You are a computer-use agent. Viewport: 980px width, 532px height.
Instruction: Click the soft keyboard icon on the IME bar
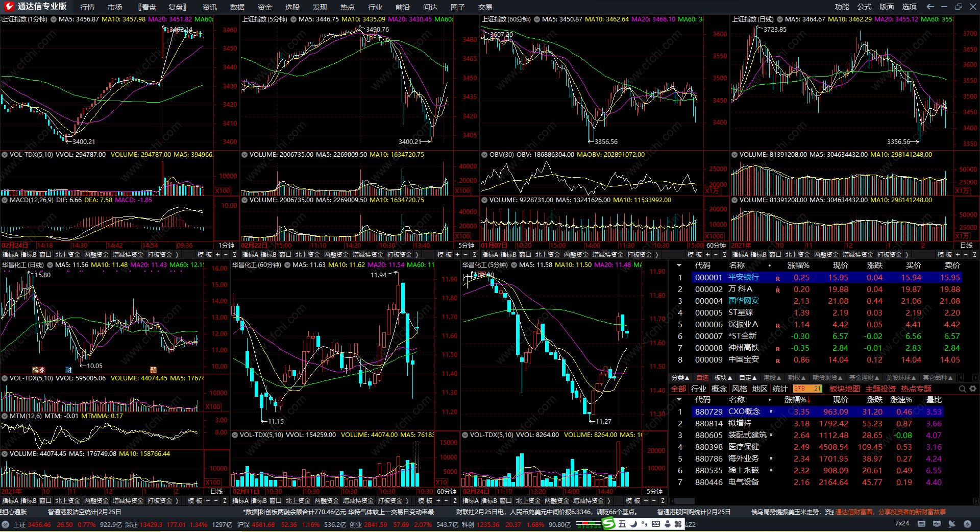656,524
